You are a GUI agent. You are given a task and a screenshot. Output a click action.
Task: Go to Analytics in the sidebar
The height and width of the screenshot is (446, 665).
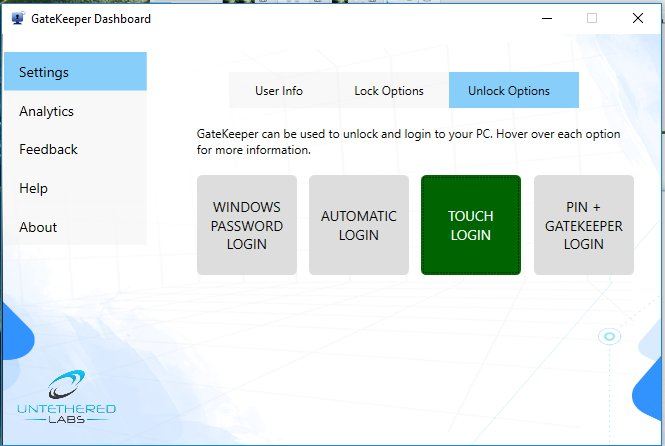75,111
